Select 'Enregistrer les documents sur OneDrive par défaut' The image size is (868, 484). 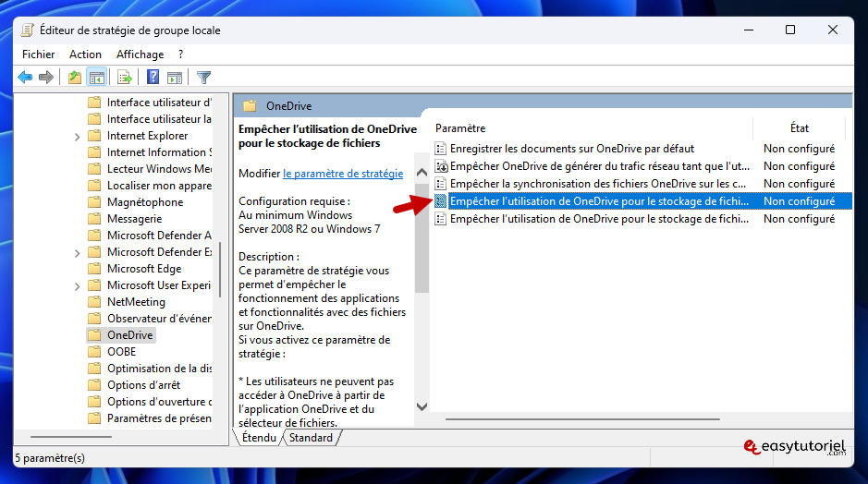coord(572,149)
